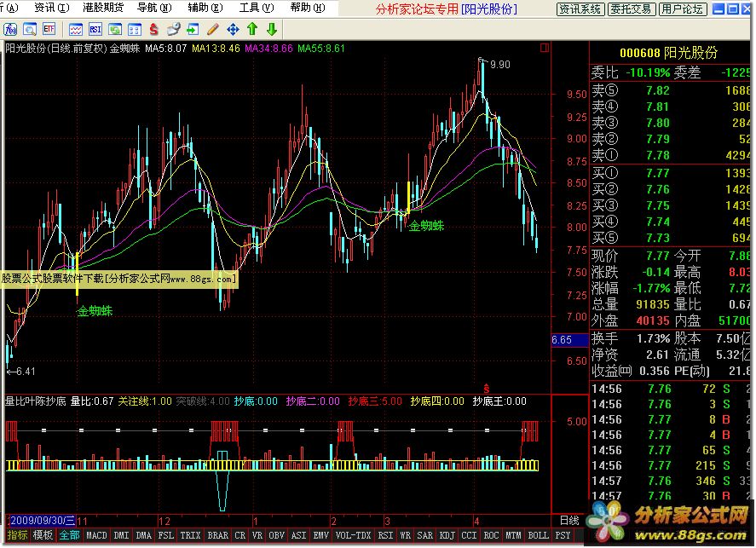Open the 工具(V) menu
Screen dimensions: 756x548
[x=257, y=8]
